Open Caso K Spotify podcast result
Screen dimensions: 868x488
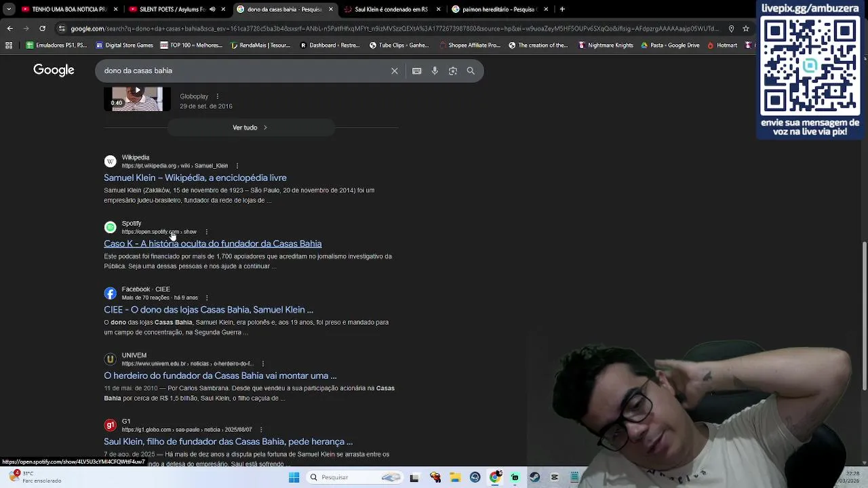pos(213,243)
